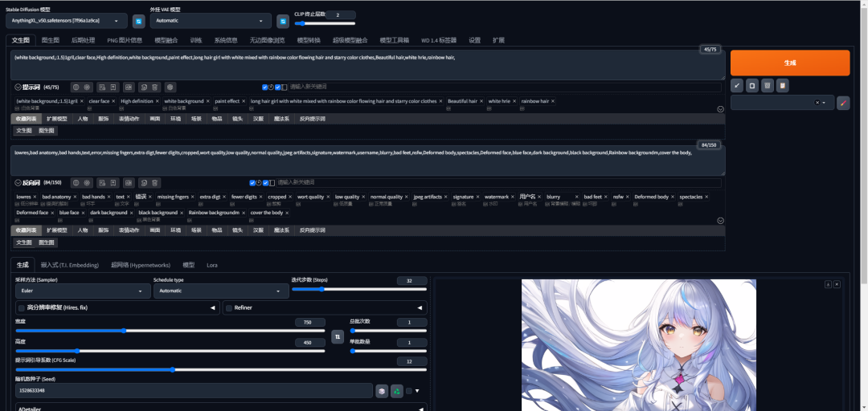Viewport: 868px width, 411px height.
Task: Enable the Refiner checkbox
Action: (229, 307)
